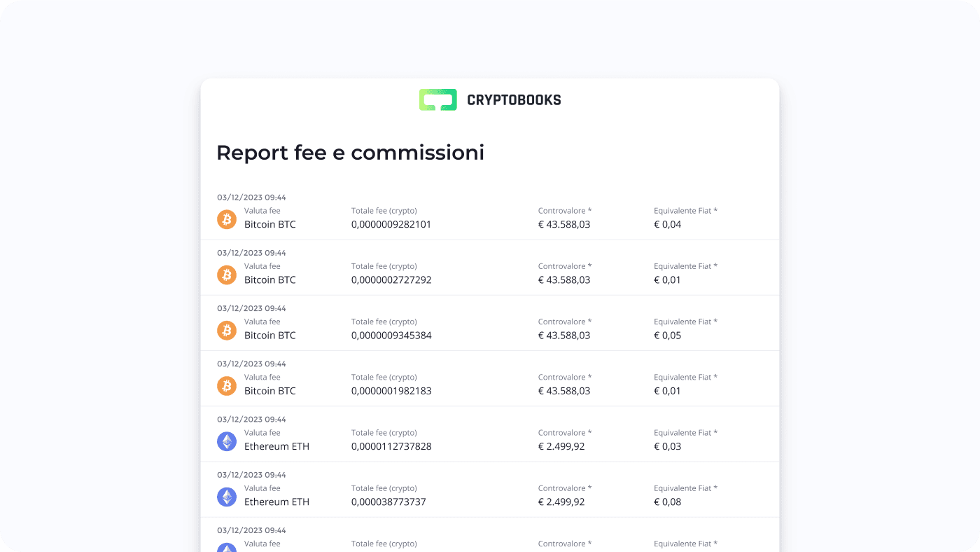Click the Cryptobooks green logo icon

[x=437, y=100]
